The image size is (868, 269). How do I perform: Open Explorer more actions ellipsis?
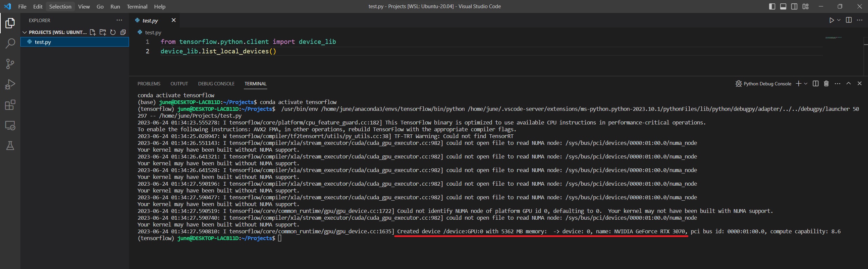(119, 20)
